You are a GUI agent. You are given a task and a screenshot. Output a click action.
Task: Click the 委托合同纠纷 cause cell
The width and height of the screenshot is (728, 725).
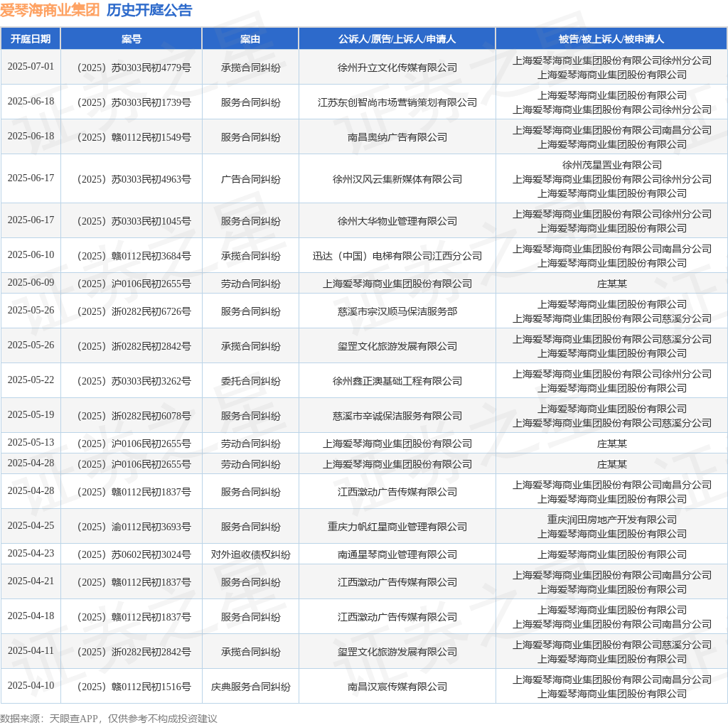251,381
